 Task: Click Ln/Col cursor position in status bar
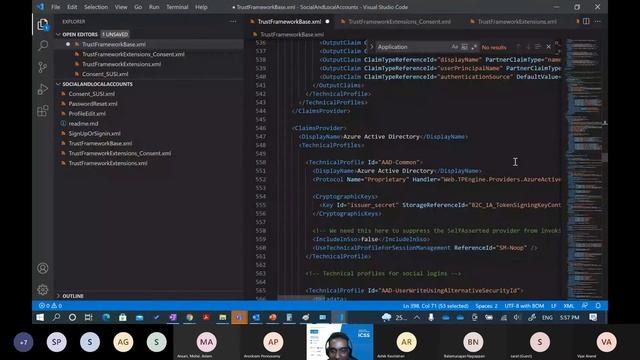(x=436, y=306)
